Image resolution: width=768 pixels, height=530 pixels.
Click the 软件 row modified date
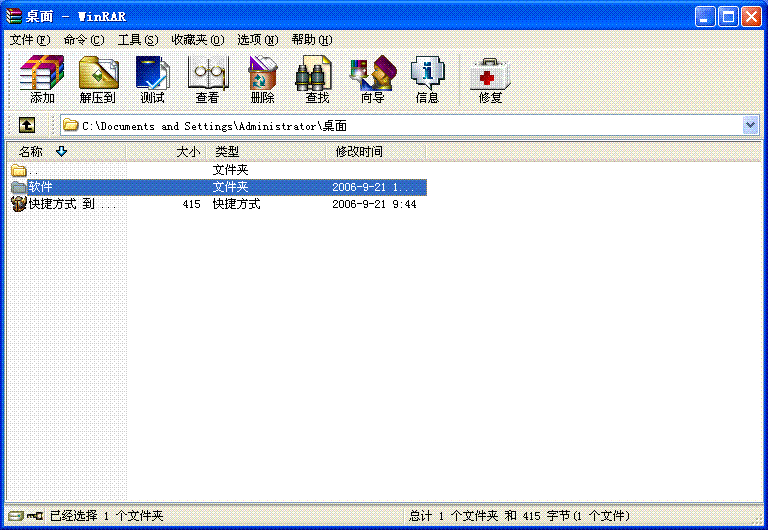pyautogui.click(x=373, y=187)
